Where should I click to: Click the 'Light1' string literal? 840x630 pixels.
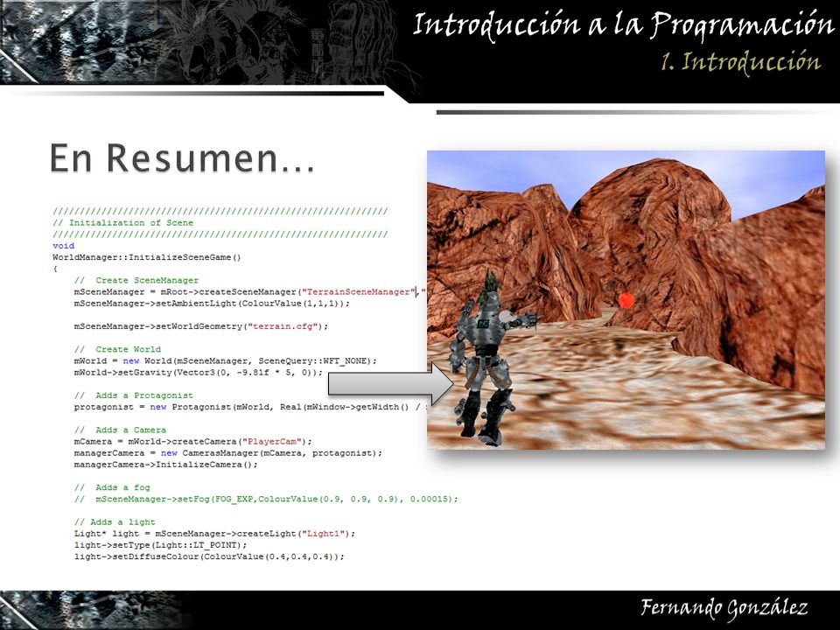[x=323, y=534]
